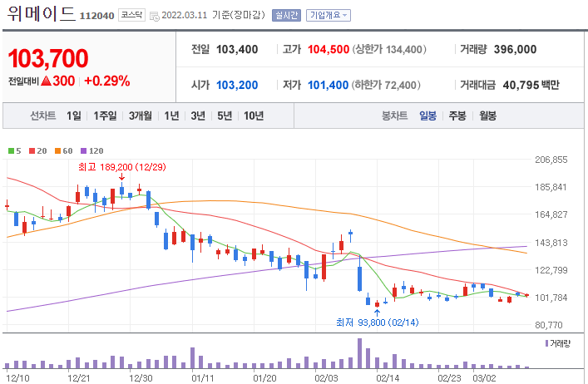Click the 전일 value 103,400
Viewport: 588px width, 384px height.
pos(237,49)
